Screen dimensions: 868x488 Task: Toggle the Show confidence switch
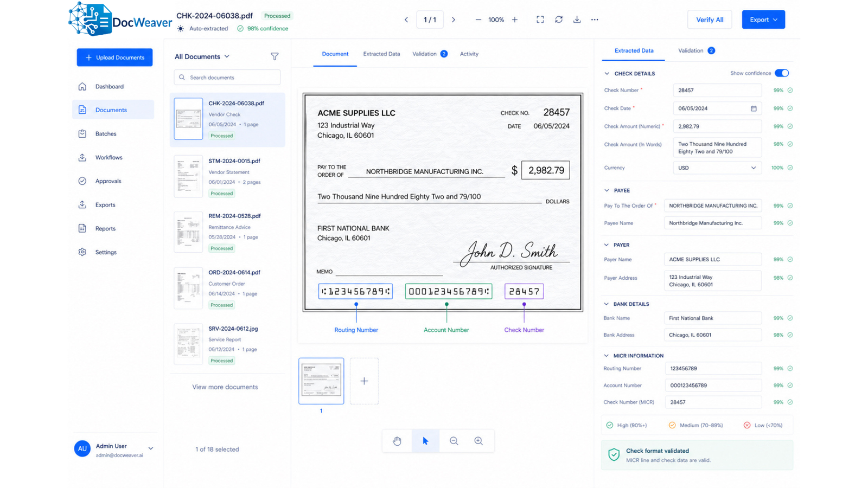coord(782,73)
